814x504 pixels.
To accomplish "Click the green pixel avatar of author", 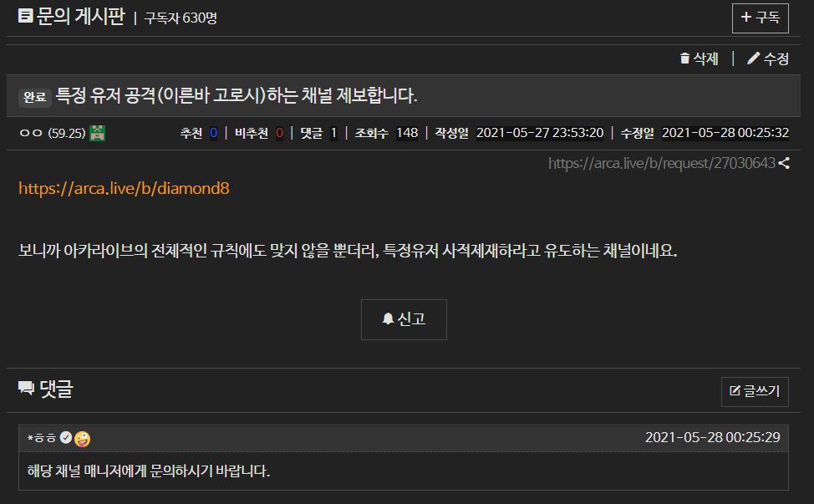I will pos(97,134).
